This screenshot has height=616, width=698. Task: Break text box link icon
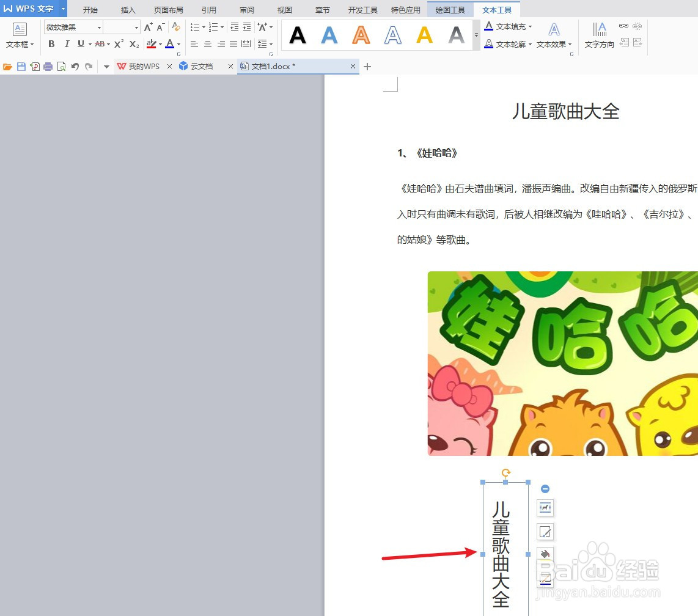(637, 26)
